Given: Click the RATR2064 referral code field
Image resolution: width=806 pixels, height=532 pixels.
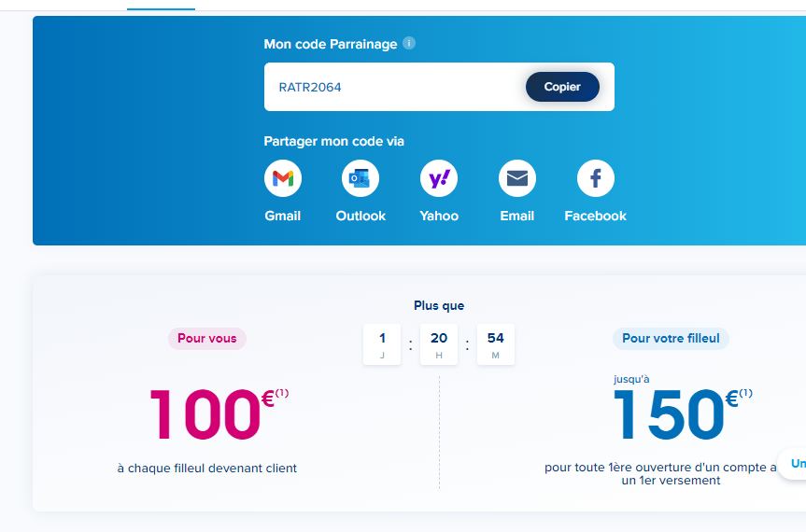Looking at the screenshot, I should click(x=392, y=87).
